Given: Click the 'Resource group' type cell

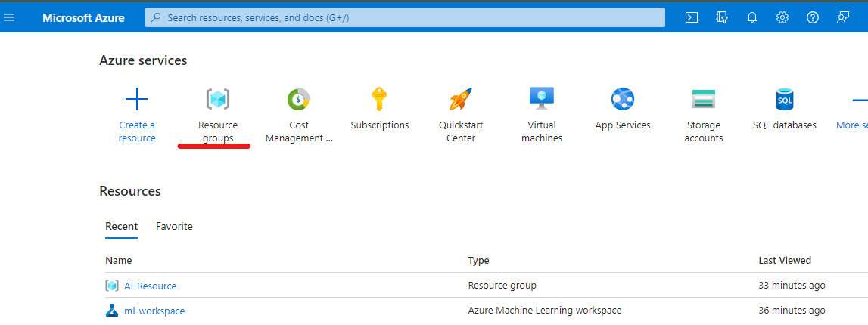Looking at the screenshot, I should pyautogui.click(x=502, y=286).
